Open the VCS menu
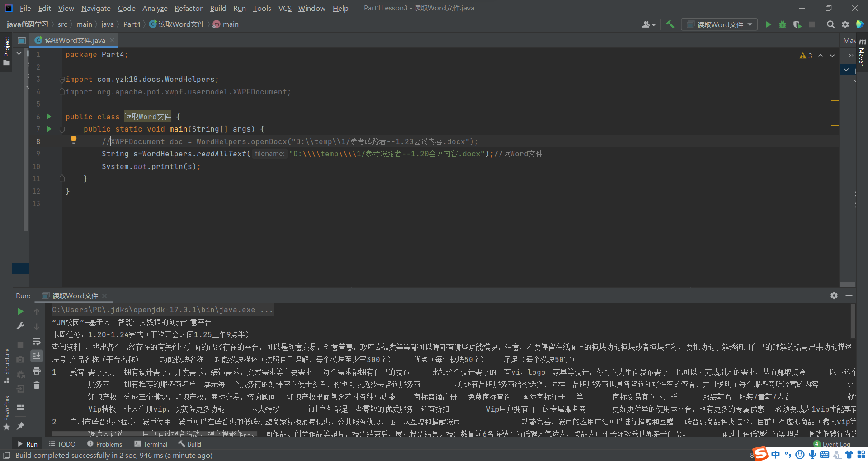868x461 pixels. pyautogui.click(x=285, y=8)
